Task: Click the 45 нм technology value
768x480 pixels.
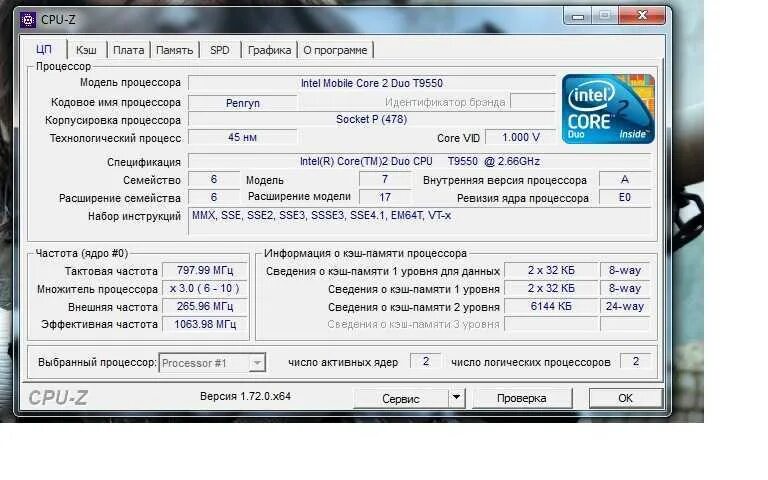Action: click(x=242, y=137)
